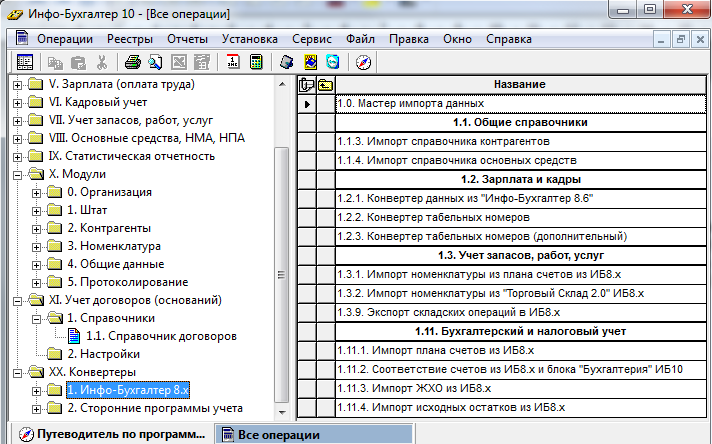Click the tree scrollbar up arrow
Image resolution: width=712 pixels, height=444 pixels.
tap(282, 84)
